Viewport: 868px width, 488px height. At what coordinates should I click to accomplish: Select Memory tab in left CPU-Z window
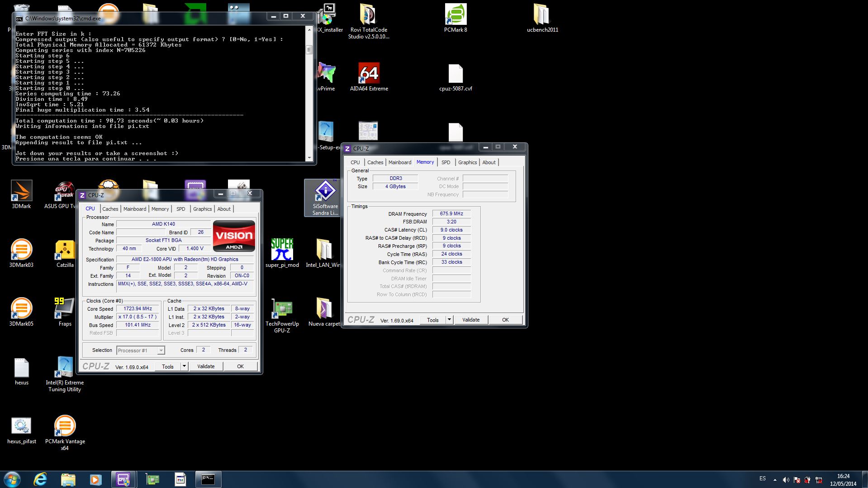click(x=160, y=209)
